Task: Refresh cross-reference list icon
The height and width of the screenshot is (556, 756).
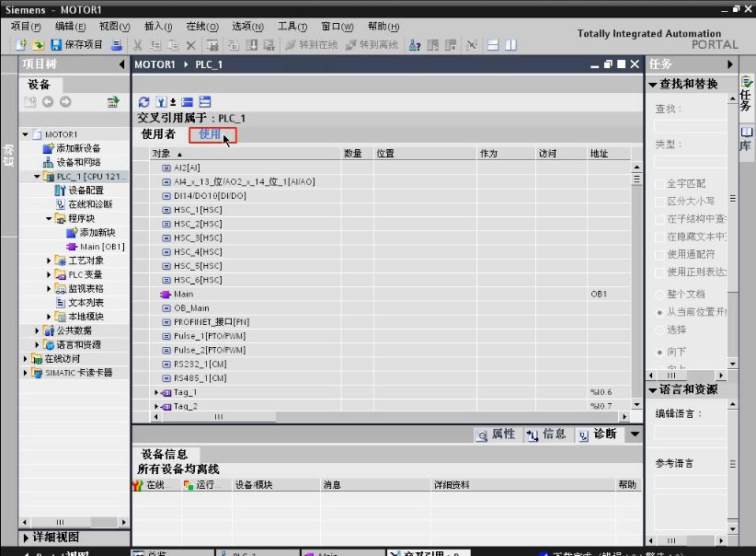Action: click(143, 102)
